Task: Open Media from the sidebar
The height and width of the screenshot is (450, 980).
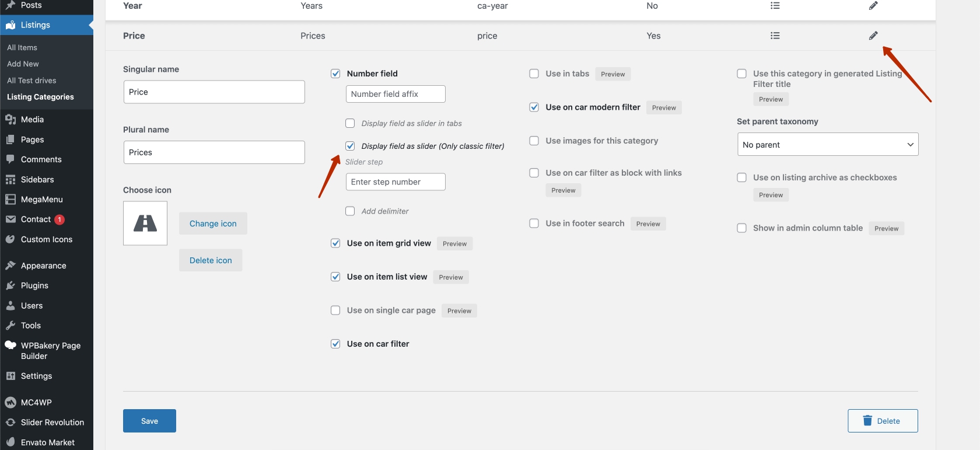Action: point(32,120)
